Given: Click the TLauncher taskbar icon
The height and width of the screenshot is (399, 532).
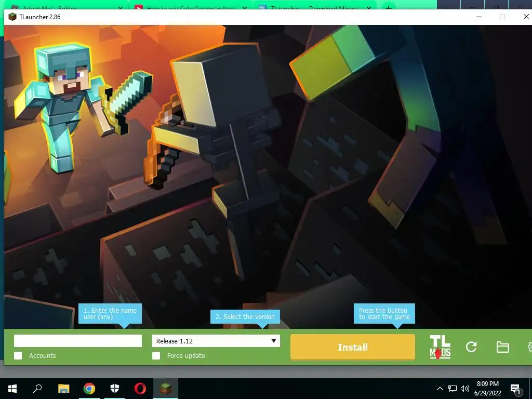Looking at the screenshot, I should click(166, 389).
